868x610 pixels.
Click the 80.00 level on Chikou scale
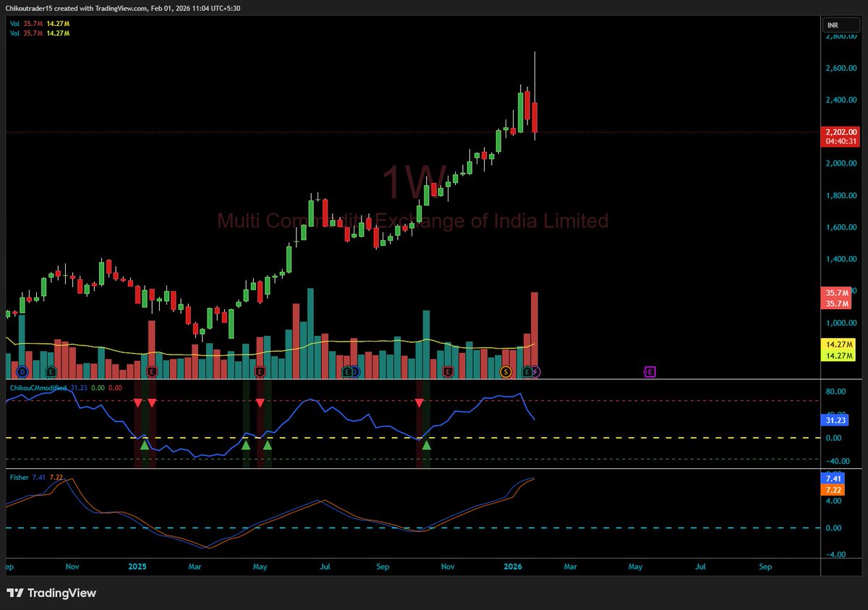point(836,392)
